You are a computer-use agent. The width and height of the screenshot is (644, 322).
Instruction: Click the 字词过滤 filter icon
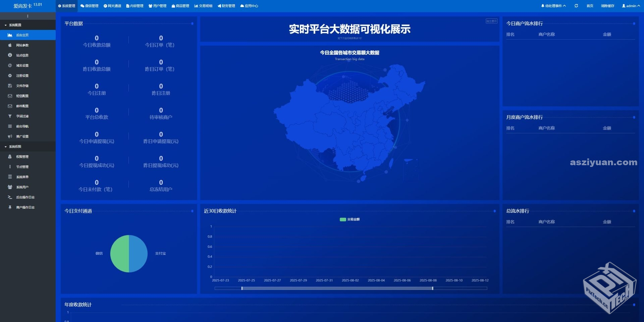pyautogui.click(x=10, y=116)
